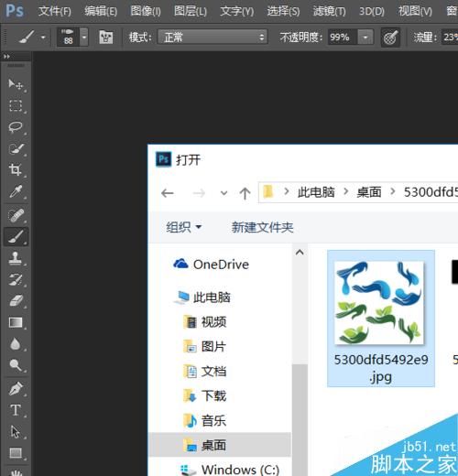The width and height of the screenshot is (458, 476).
Task: Select the Quick Selection tool
Action: (16, 148)
